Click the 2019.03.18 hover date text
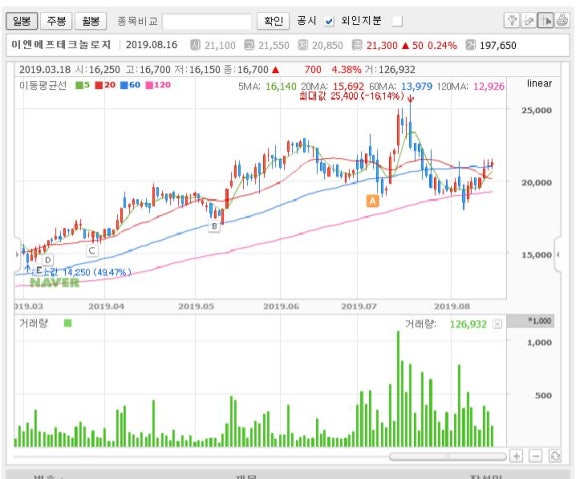 pyautogui.click(x=45, y=70)
